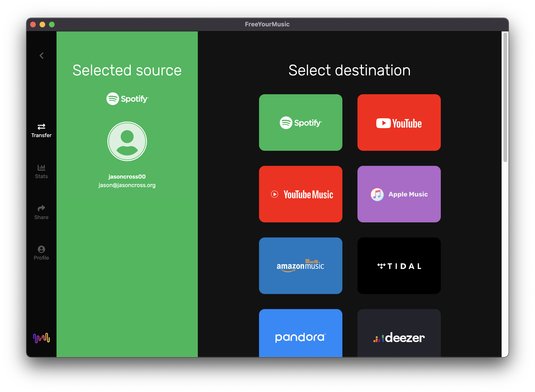Choose Spotify as the destination
Viewport: 535px width, 392px height.
[x=301, y=122]
